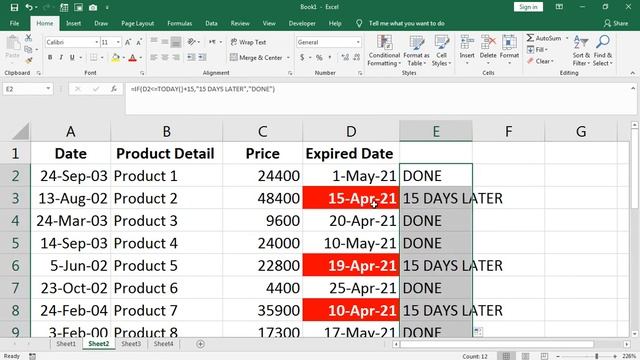Open the File tab
640x360 pixels.
coord(14,23)
